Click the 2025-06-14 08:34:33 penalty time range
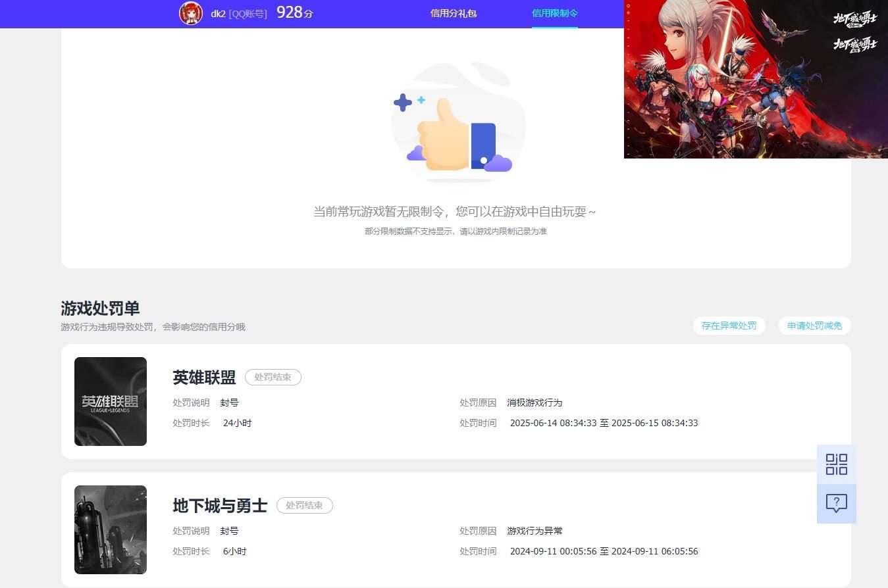This screenshot has width=888, height=588. [604, 423]
